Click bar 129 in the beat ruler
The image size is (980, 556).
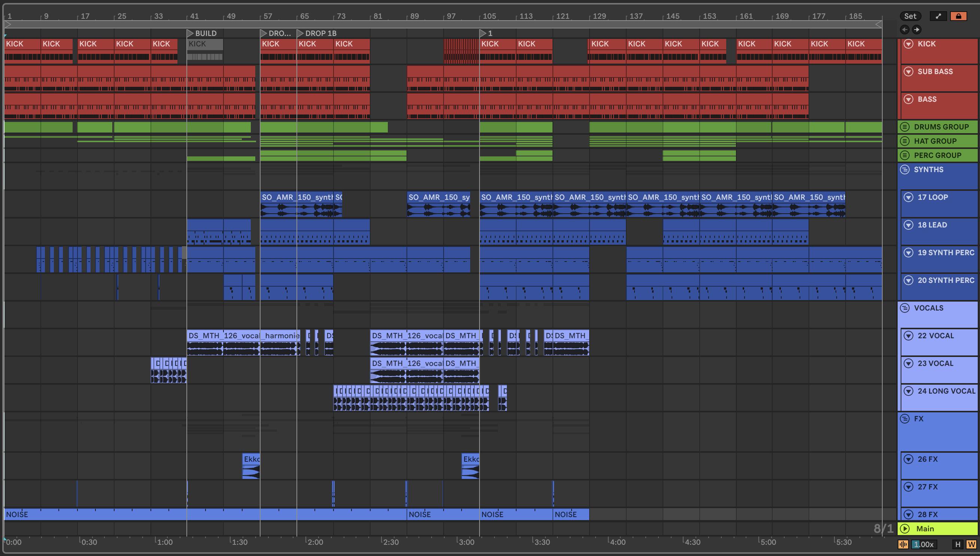click(599, 16)
